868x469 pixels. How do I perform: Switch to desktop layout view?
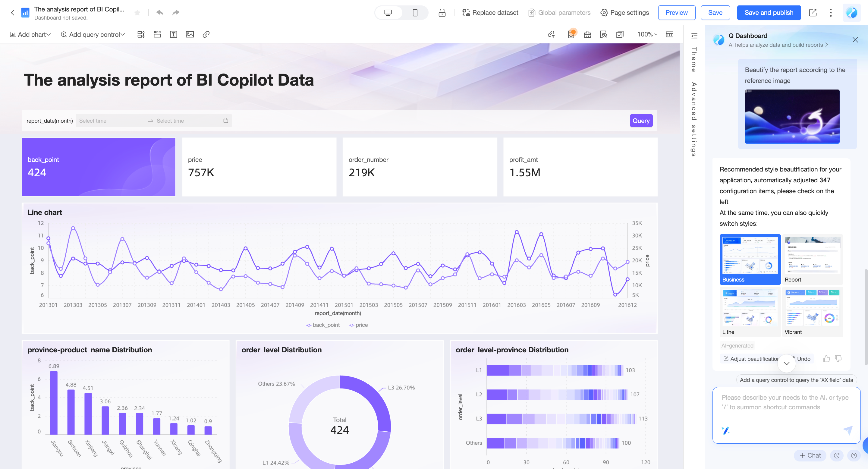388,12
